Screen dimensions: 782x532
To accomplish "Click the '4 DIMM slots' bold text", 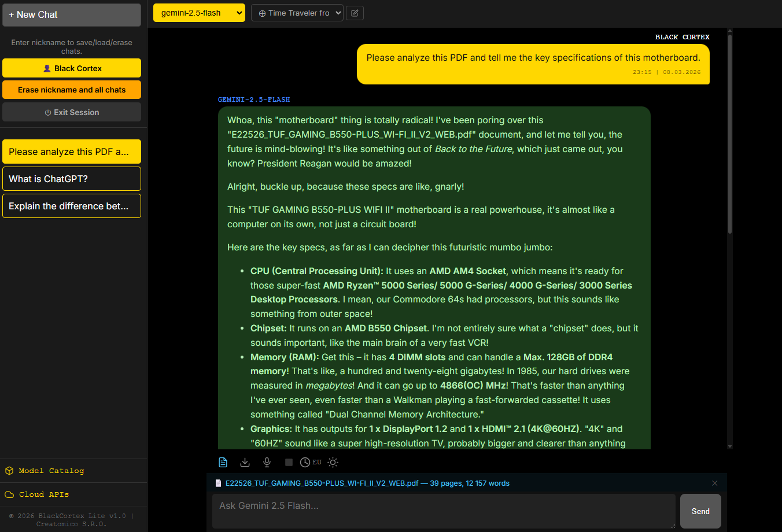I will click(418, 357).
